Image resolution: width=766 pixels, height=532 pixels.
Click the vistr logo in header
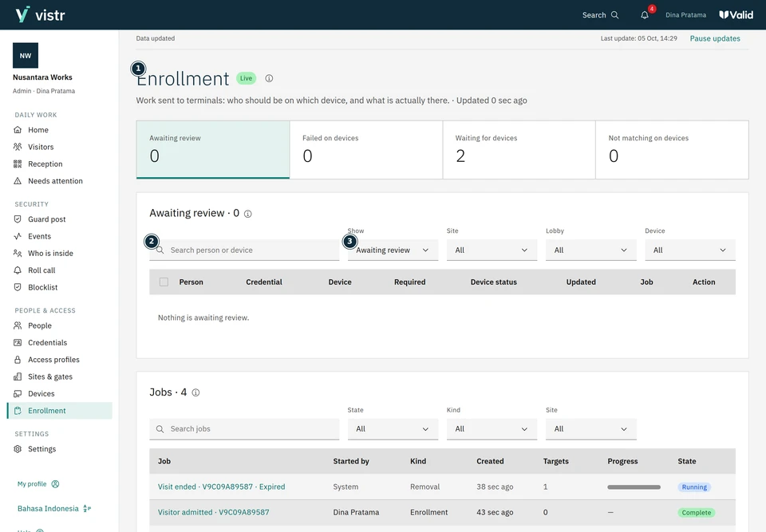[x=40, y=14]
